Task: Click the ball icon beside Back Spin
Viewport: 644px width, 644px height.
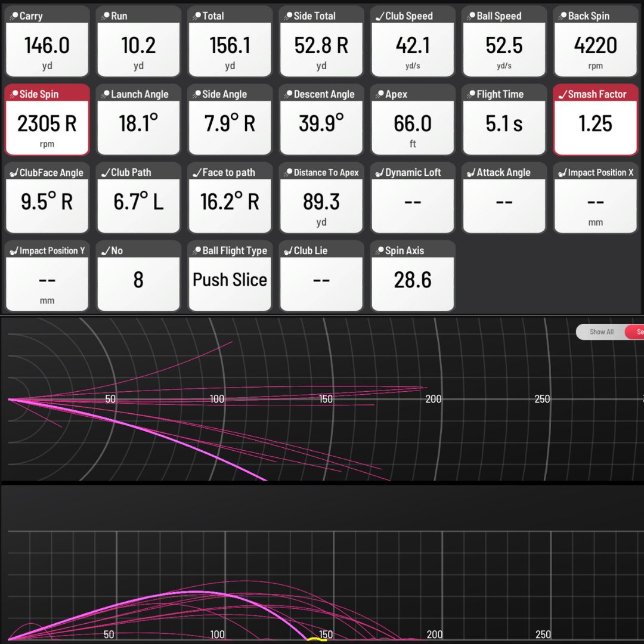Action: [x=562, y=16]
